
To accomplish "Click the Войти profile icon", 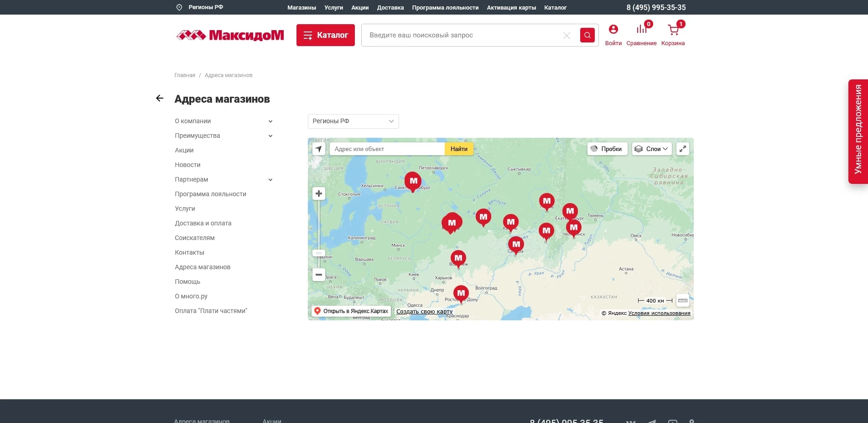I will pyautogui.click(x=613, y=29).
